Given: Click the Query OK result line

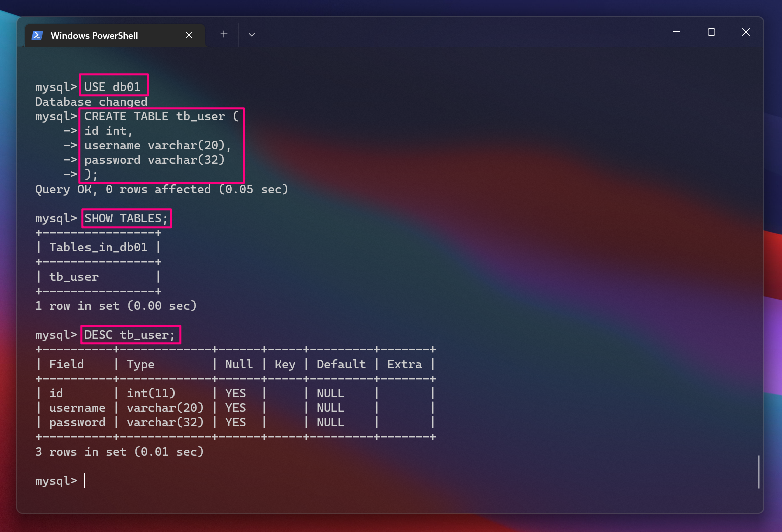Looking at the screenshot, I should [161, 189].
